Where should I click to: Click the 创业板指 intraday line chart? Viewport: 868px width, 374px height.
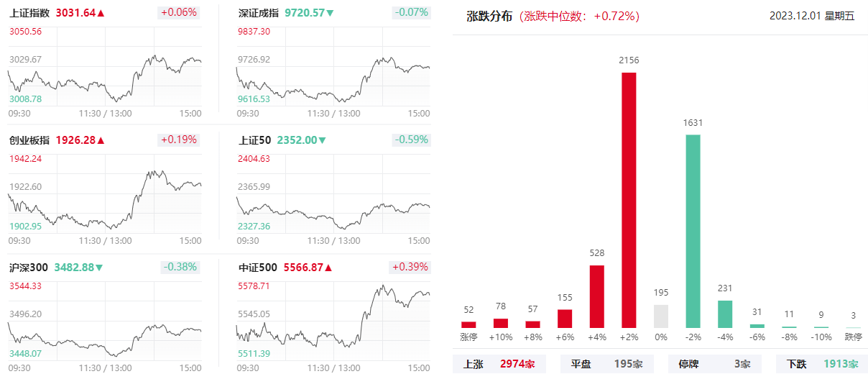(x=105, y=193)
